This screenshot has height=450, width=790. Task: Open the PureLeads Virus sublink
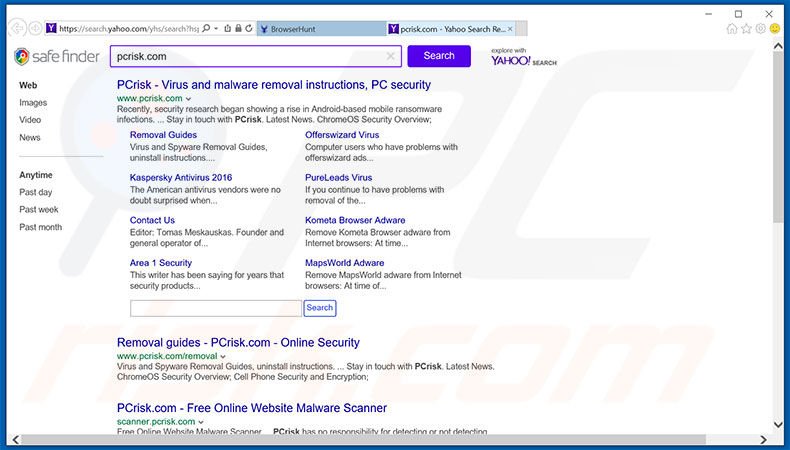click(338, 177)
